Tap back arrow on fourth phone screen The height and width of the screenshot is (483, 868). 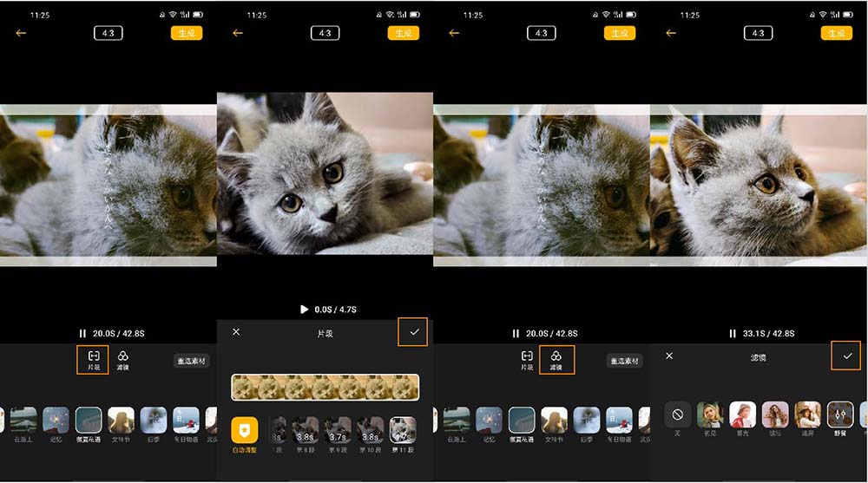672,33
